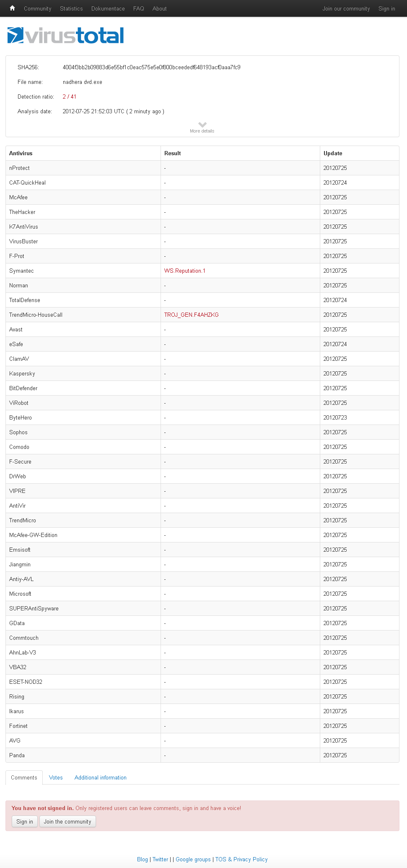Select the Comments tab

click(24, 777)
